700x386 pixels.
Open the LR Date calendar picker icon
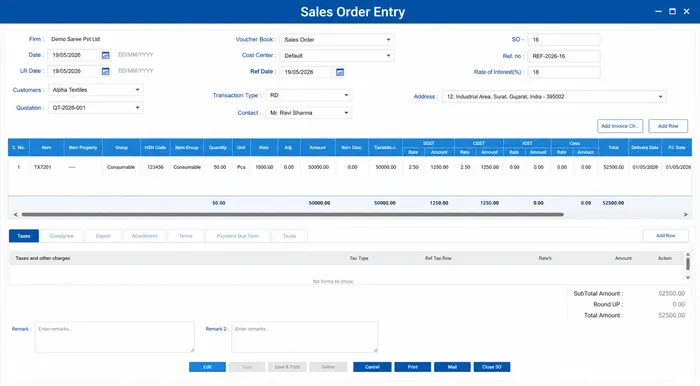(x=105, y=71)
